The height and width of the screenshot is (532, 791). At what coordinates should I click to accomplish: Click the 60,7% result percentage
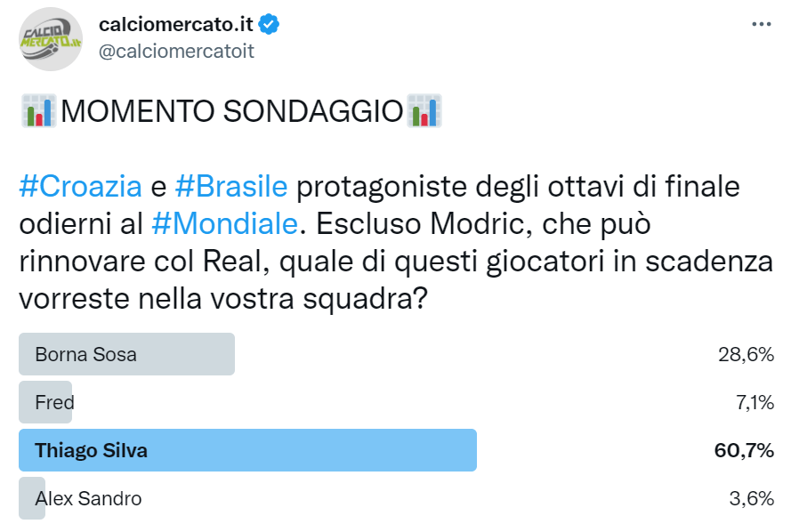(747, 450)
